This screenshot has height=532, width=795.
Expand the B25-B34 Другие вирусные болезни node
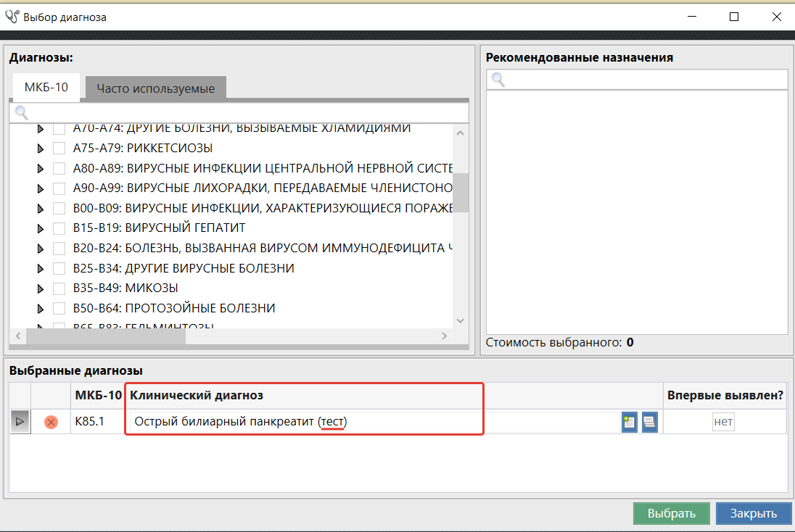[x=41, y=269]
